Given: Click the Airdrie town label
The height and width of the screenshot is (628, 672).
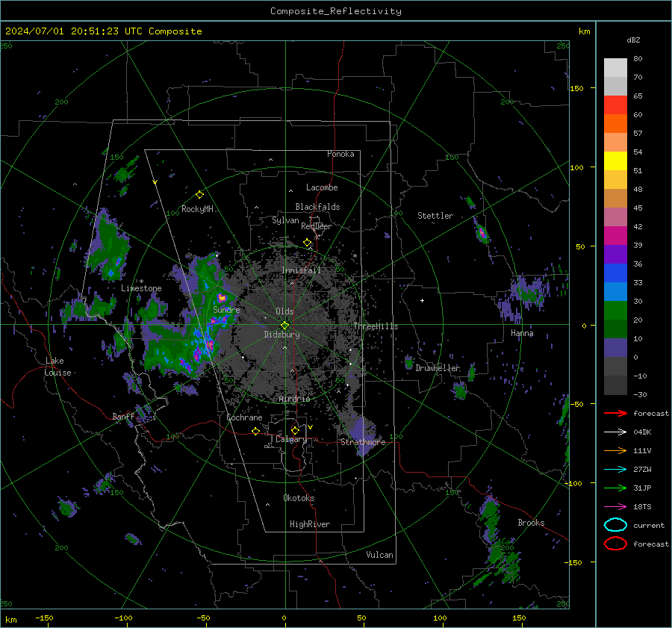Looking at the screenshot, I should pos(294,399).
